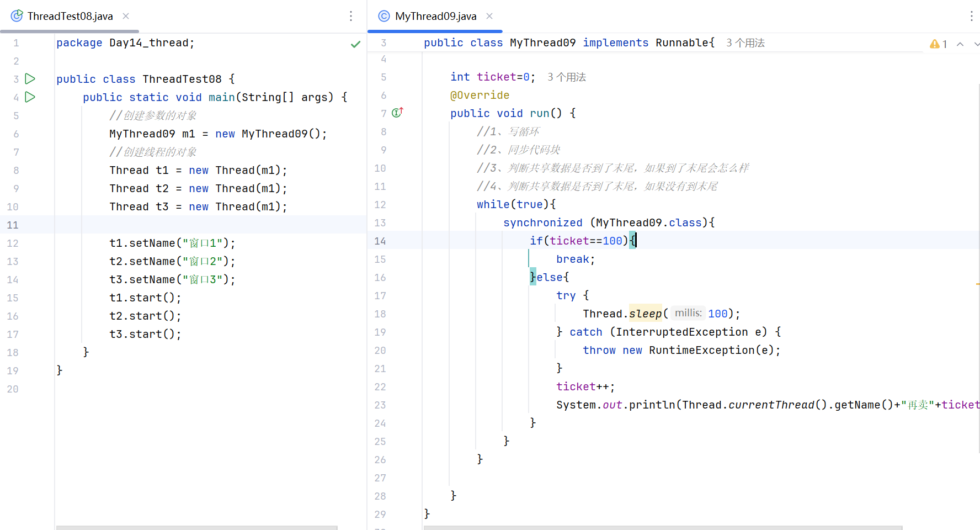Select the MyThread09.java tab

point(435,16)
